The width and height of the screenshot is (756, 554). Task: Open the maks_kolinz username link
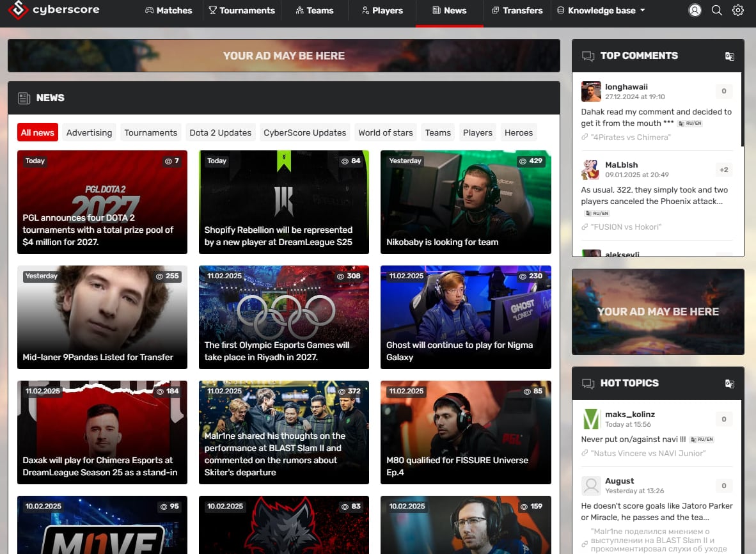(x=629, y=415)
